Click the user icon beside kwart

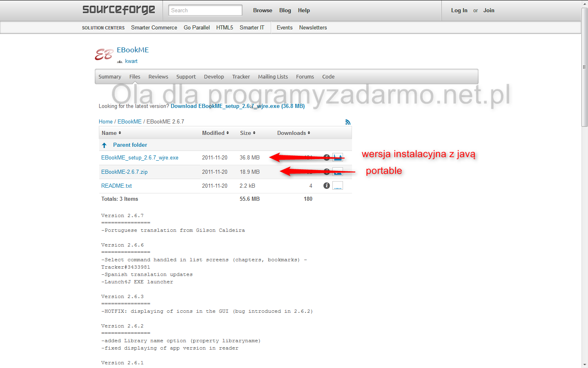click(120, 61)
